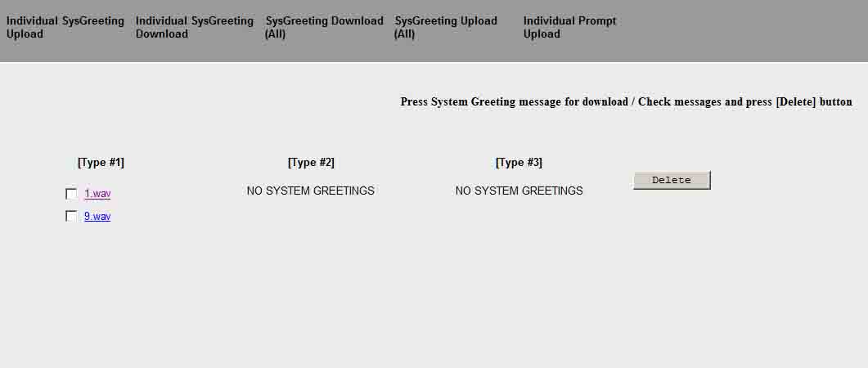
Task: Go to SysGreeting Upload (All)
Action: 446,27
